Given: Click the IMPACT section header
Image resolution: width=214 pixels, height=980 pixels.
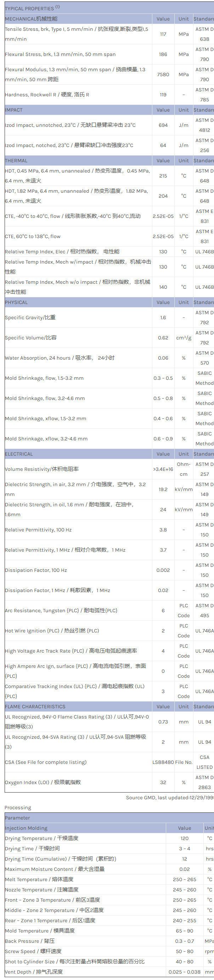Looking at the screenshot, I should point(14,110).
